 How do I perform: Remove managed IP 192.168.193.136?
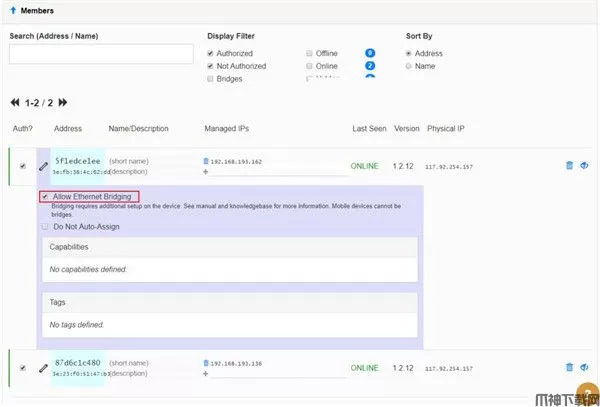tap(206, 363)
